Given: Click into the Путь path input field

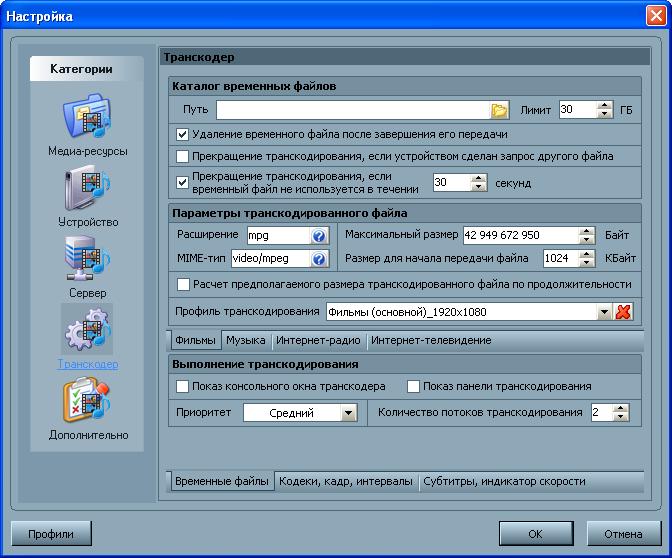Looking at the screenshot, I should pos(352,110).
